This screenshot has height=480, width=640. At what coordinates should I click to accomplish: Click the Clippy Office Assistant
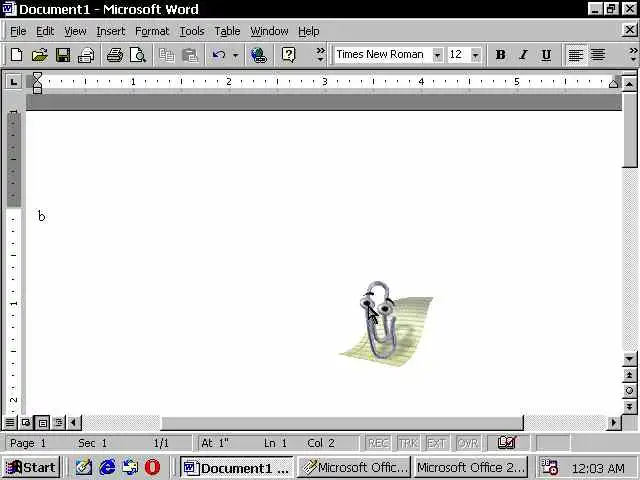pyautogui.click(x=386, y=322)
